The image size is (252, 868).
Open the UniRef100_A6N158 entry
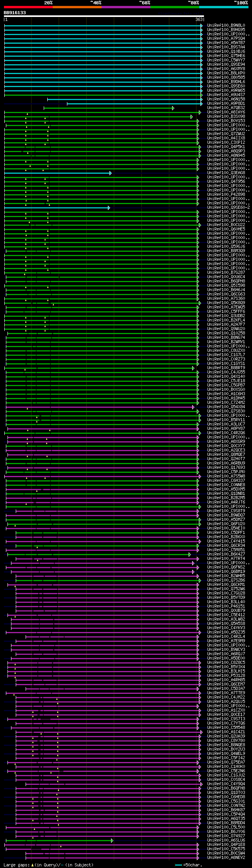click(226, 99)
